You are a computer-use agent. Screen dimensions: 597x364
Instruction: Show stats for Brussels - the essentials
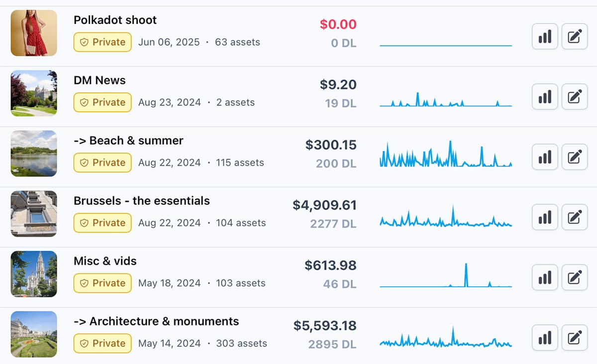545,217
